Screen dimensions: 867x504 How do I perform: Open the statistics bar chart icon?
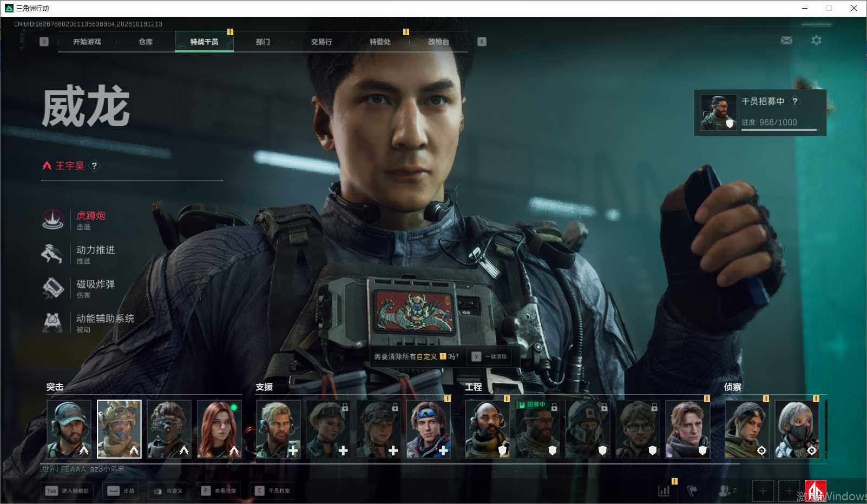point(664,490)
